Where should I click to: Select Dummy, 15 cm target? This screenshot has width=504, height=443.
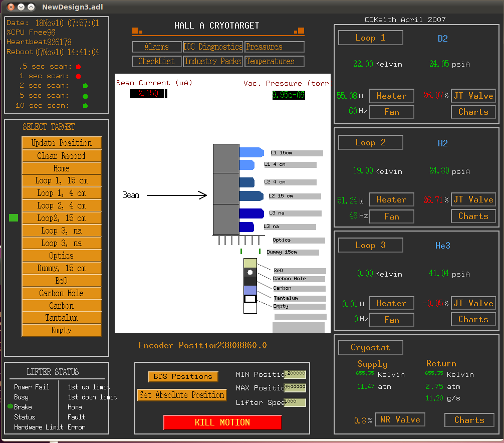click(x=62, y=268)
